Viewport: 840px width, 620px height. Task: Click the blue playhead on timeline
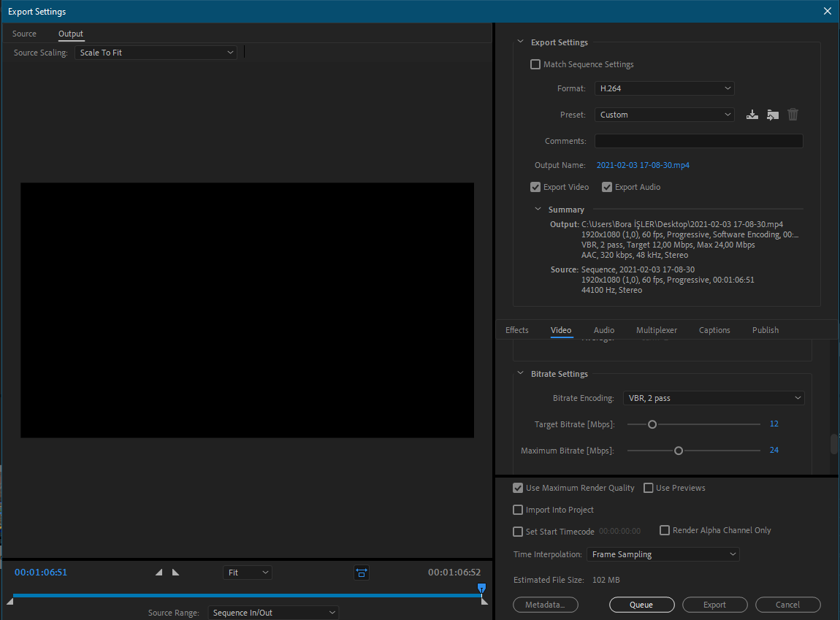click(x=481, y=587)
